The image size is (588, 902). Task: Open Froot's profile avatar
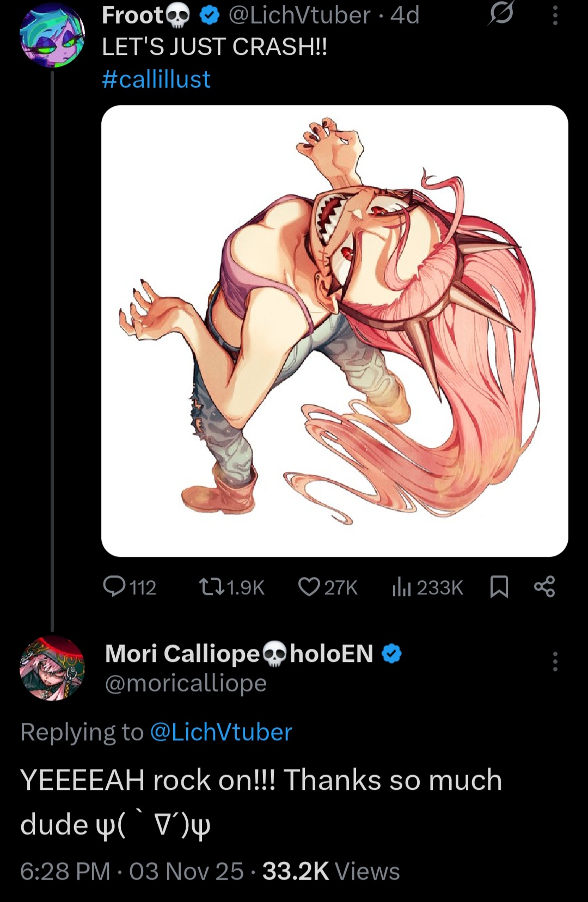point(52,35)
